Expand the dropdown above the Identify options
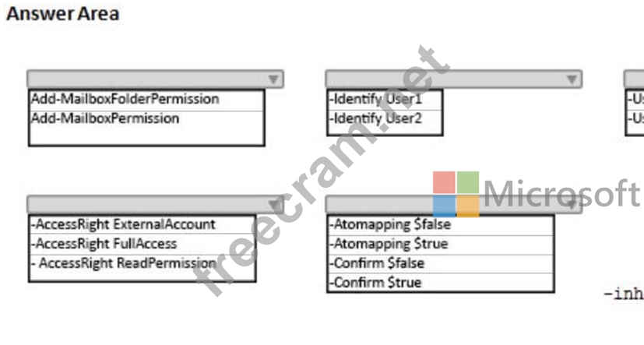The width and height of the screenshot is (644, 345). pos(453,79)
